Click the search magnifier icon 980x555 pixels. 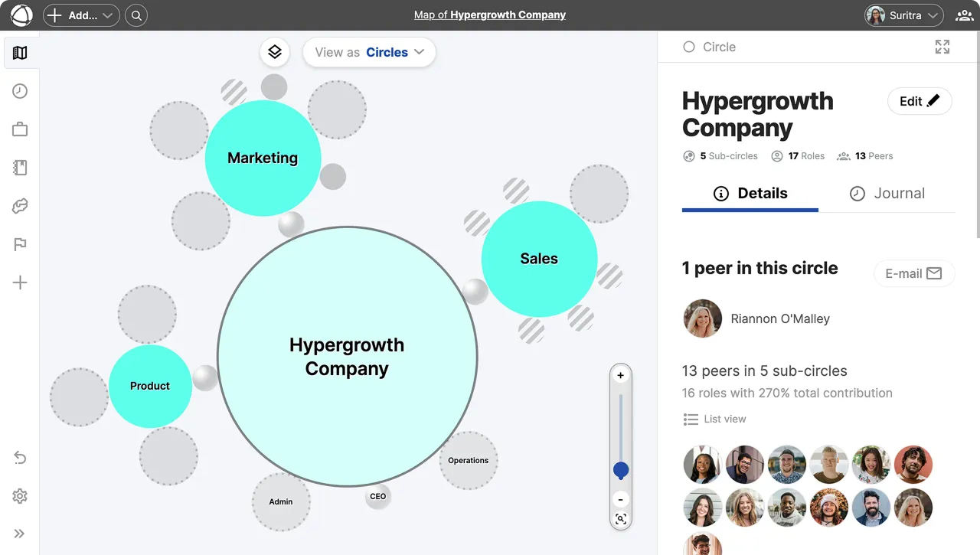tap(136, 15)
